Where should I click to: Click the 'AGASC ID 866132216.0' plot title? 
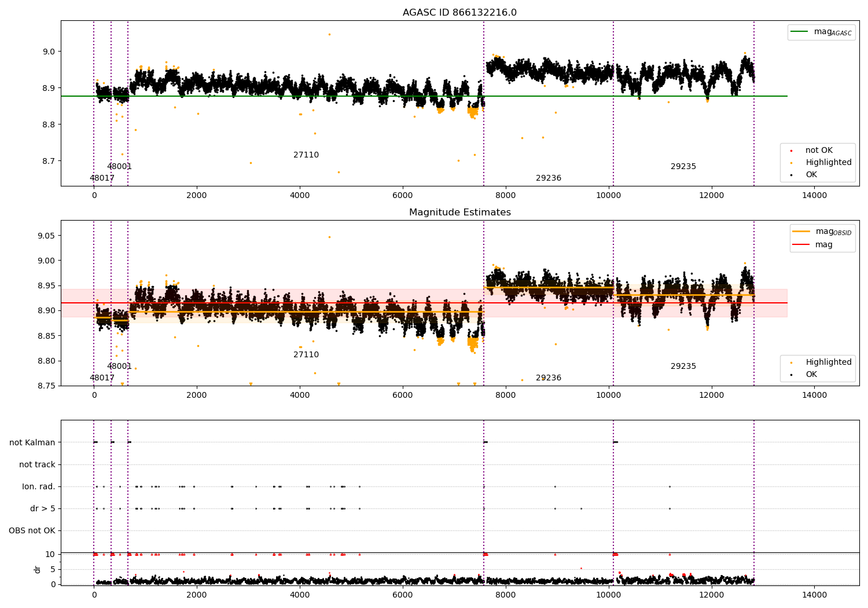[x=459, y=13]
